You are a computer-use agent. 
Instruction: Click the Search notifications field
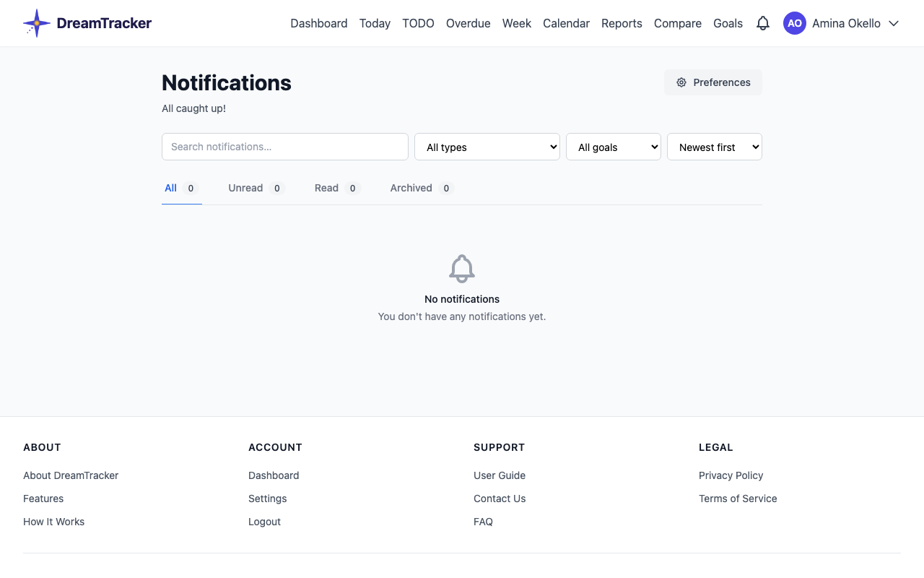[285, 147]
